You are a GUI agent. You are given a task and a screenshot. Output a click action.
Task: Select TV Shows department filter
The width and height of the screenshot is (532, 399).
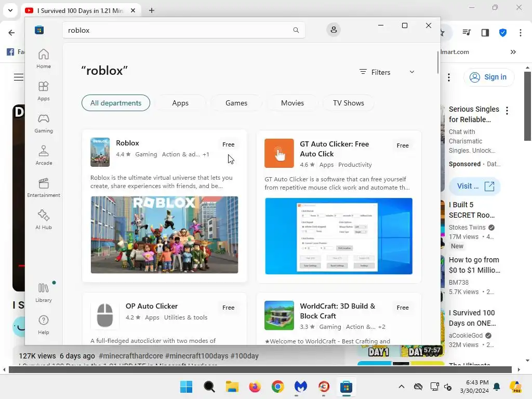tap(349, 103)
